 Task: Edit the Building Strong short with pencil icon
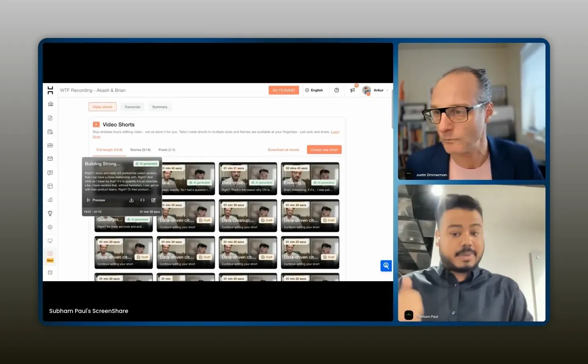tap(154, 200)
